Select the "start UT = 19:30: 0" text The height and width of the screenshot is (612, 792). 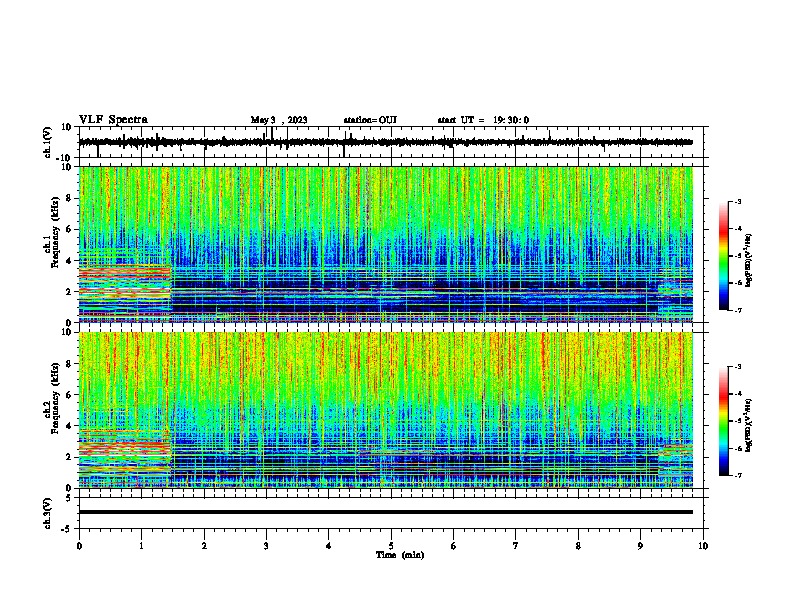tap(483, 120)
